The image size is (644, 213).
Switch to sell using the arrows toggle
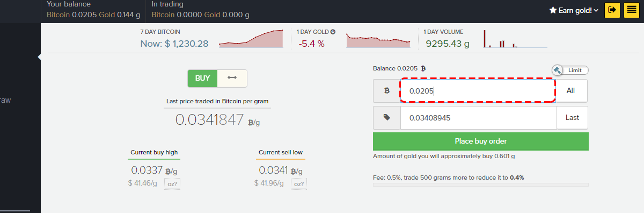232,78
